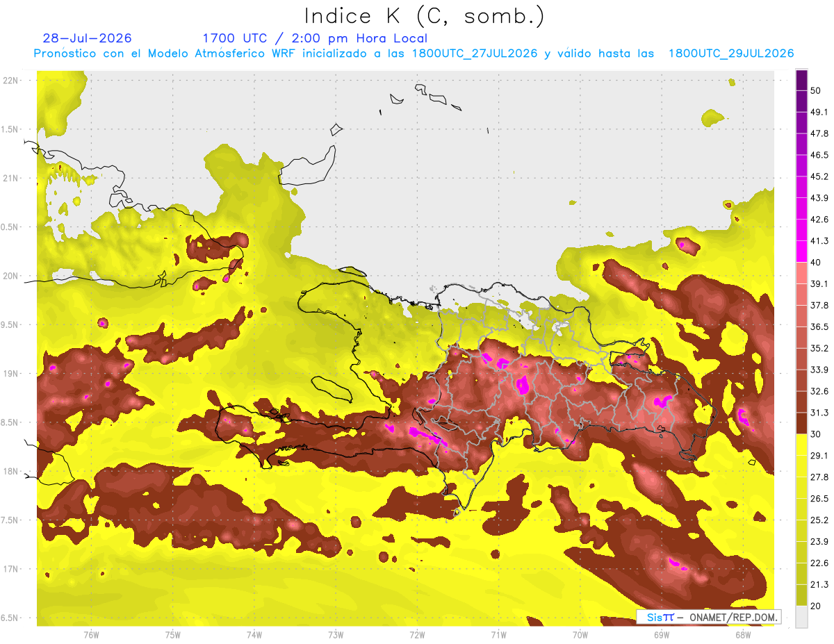Click the '49.1' color scale label
Viewport: 834px width, 644px height.
click(x=819, y=113)
